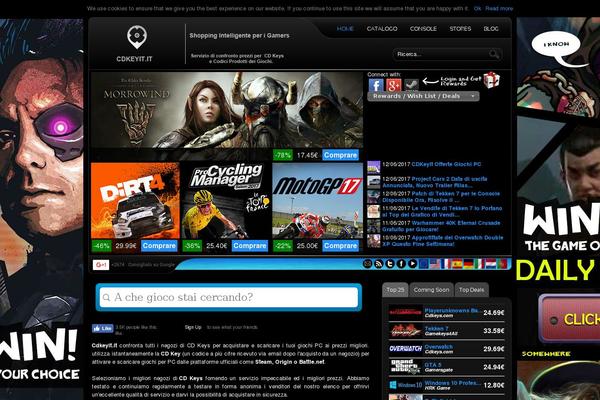Open the STORES menu item
Viewport: 600px width, 400px height.
pyautogui.click(x=460, y=29)
